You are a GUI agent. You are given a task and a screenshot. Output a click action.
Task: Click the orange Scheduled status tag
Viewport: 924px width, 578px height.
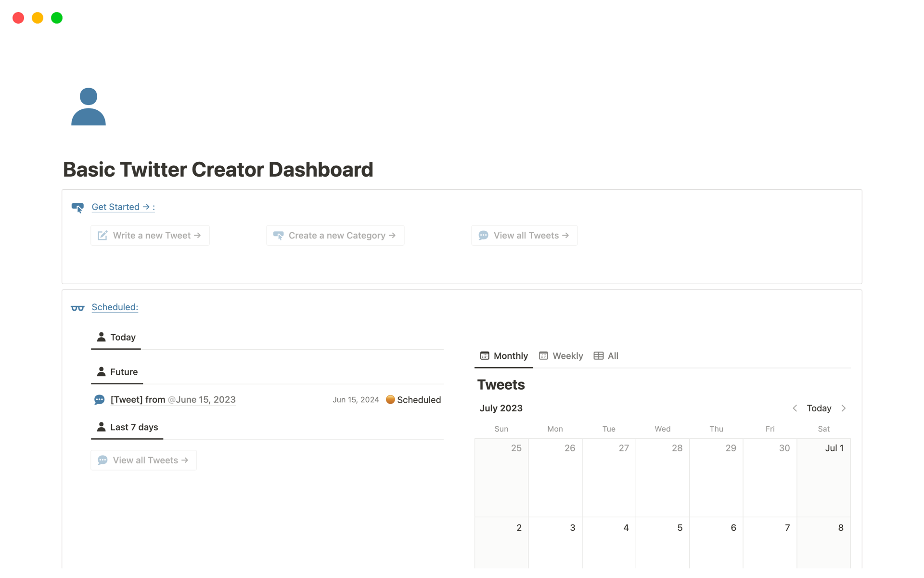tap(413, 400)
